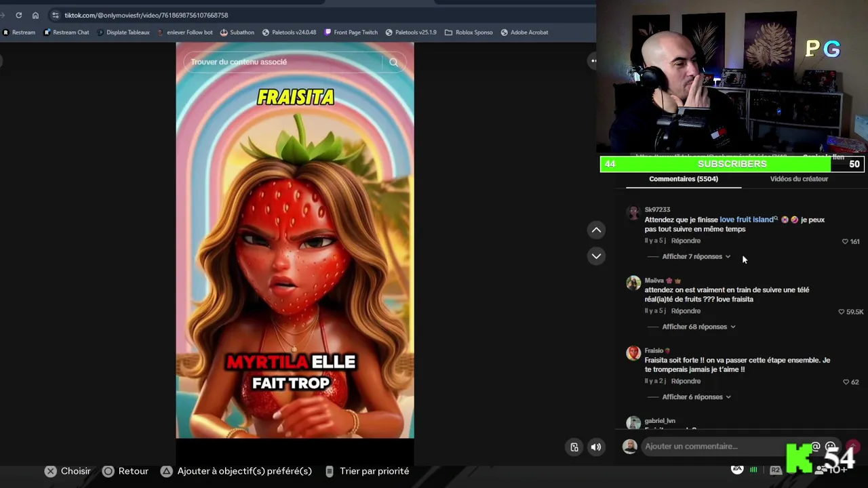Open the enlever Follow bot bookmark
This screenshot has width=868, height=488.
click(184, 32)
